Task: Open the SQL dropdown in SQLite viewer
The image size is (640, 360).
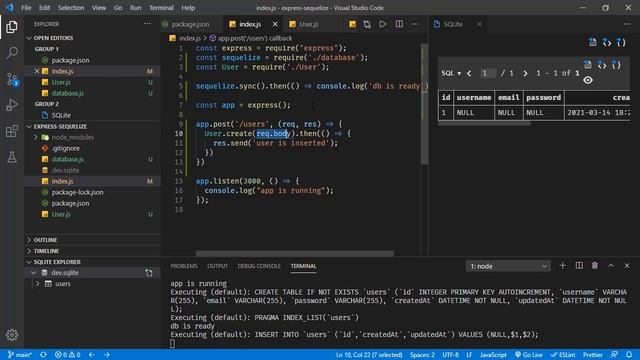Action: tap(451, 73)
